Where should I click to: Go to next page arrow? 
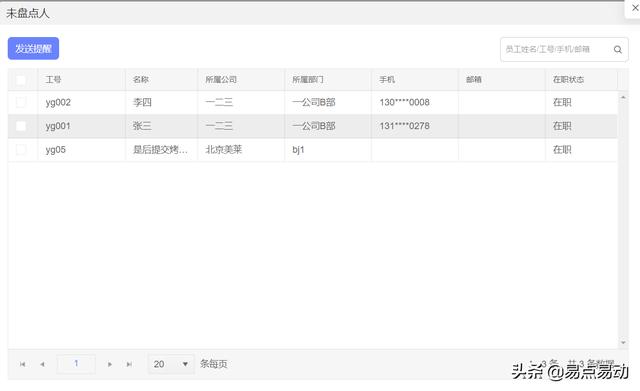coord(109,364)
